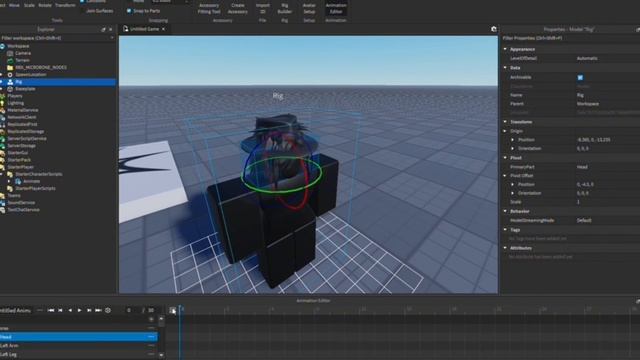Collapse the Transform properties section

pos(505,122)
